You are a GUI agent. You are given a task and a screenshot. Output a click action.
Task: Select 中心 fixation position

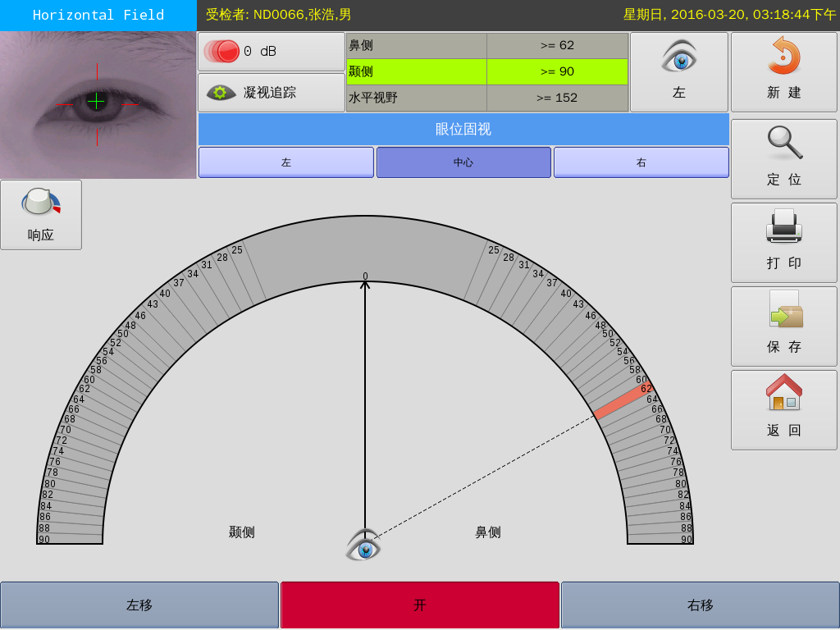pos(463,162)
